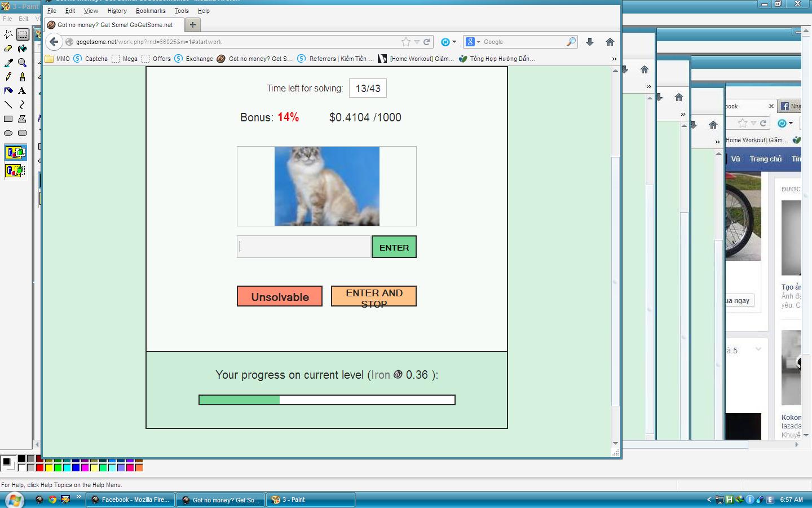This screenshot has width=812, height=508.
Task: Open the History menu
Action: point(117,11)
